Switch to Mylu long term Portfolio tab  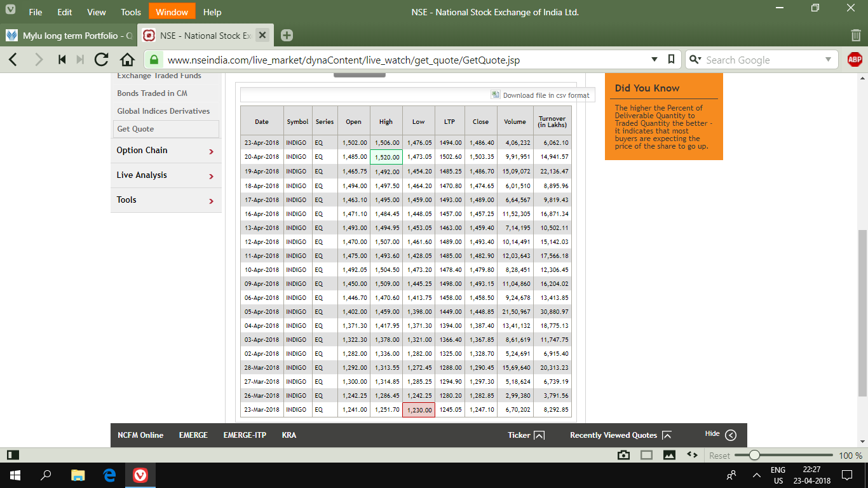tap(70, 36)
